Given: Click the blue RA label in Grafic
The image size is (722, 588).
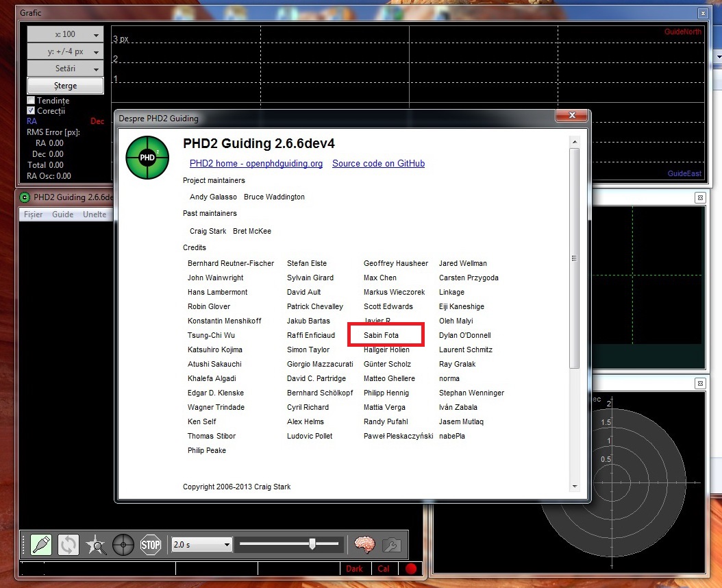Looking at the screenshot, I should coord(32,121).
